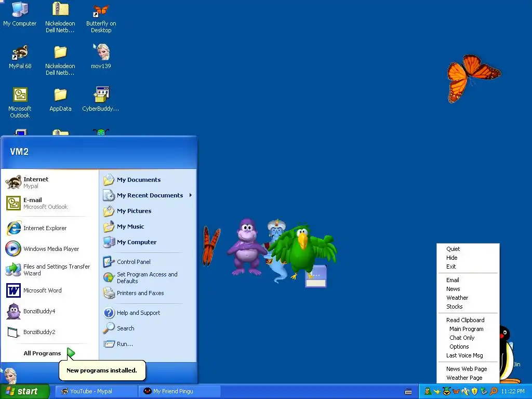This screenshot has height=399, width=532.
Task: Click the keyboard icon in the taskbar
Action: 408,392
